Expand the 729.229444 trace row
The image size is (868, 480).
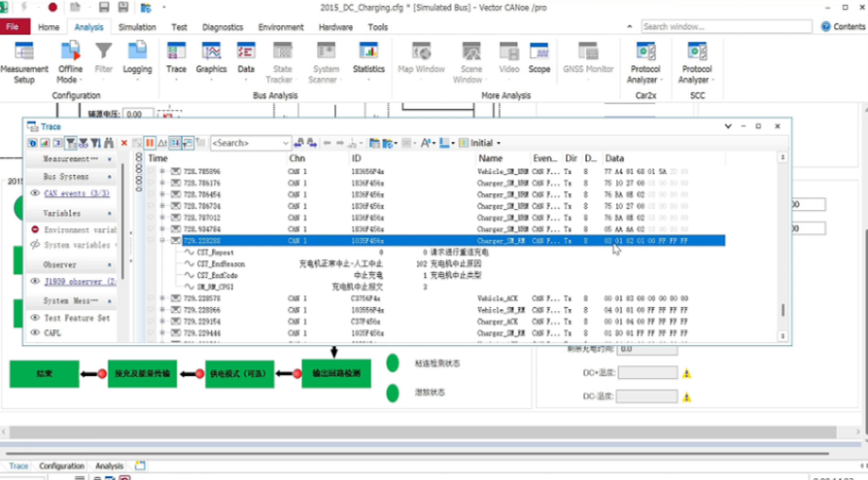162,333
